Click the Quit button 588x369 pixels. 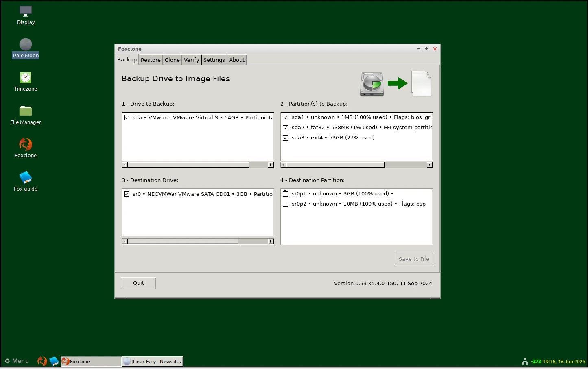(138, 283)
